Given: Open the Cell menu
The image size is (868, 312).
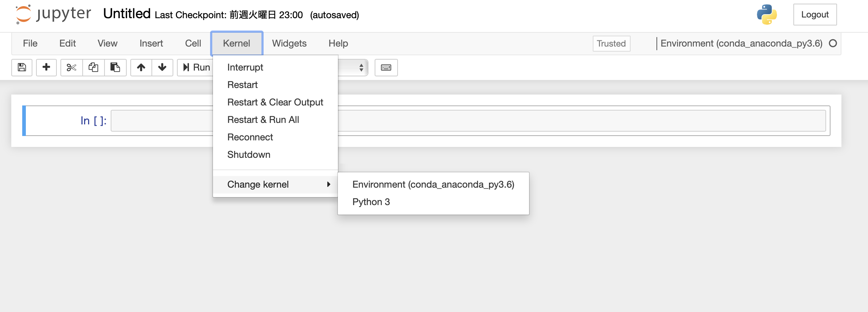Looking at the screenshot, I should (193, 44).
